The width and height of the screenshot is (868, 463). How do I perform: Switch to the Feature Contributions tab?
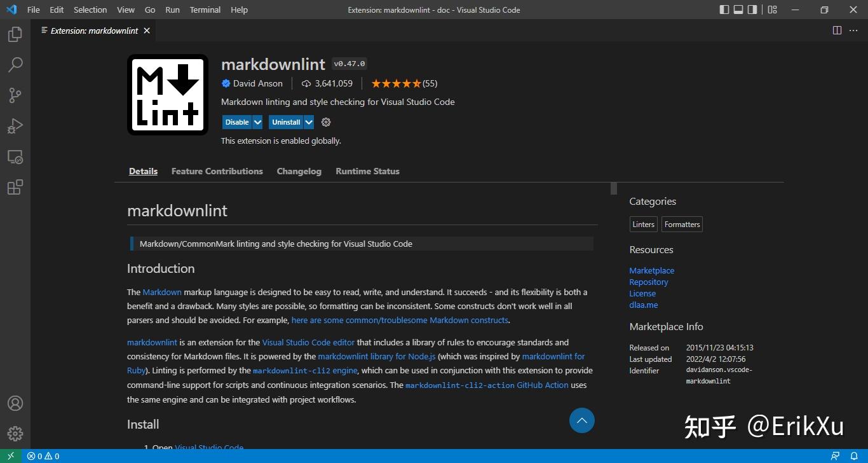217,171
